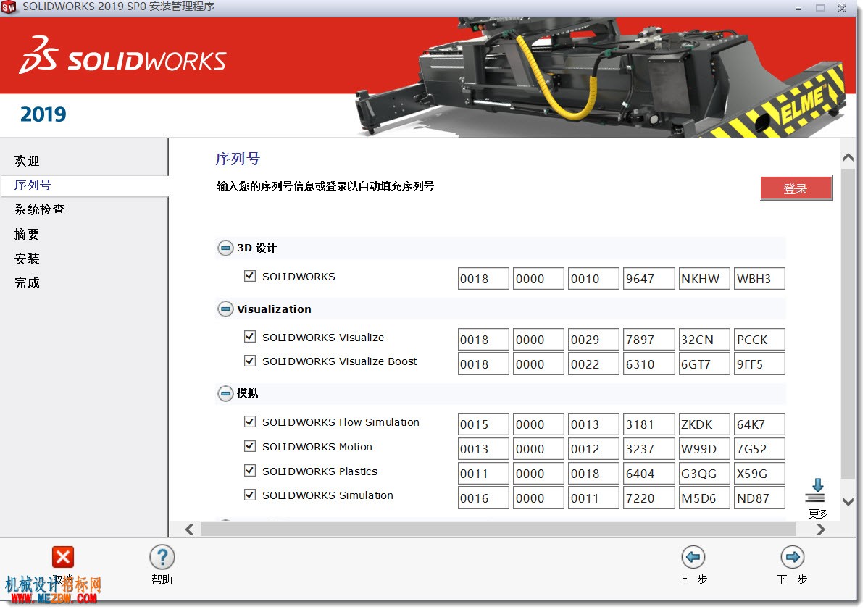Click the 下一步 label
This screenshot has width=868, height=612.
coord(792,579)
